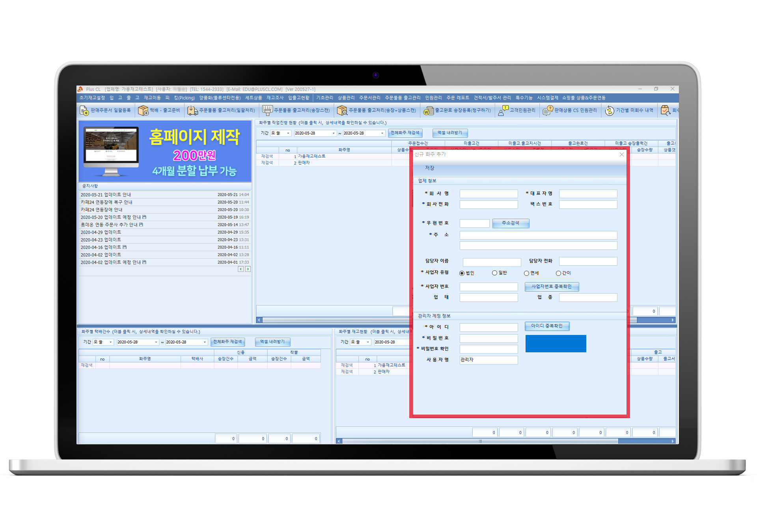Viewport: 757px width, 532px height.
Task: Open 출고완료 송장등록(청구하기) coin icon
Action: [x=428, y=111]
